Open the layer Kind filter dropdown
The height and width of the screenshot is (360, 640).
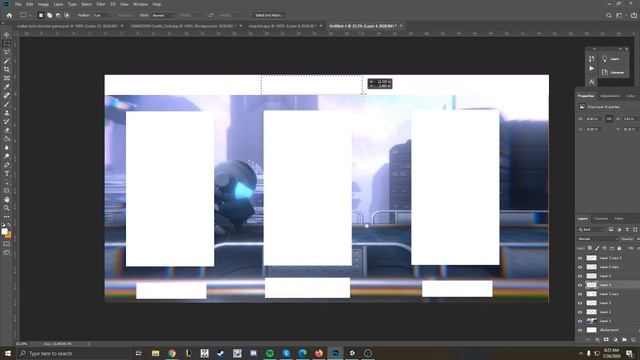pyautogui.click(x=591, y=229)
